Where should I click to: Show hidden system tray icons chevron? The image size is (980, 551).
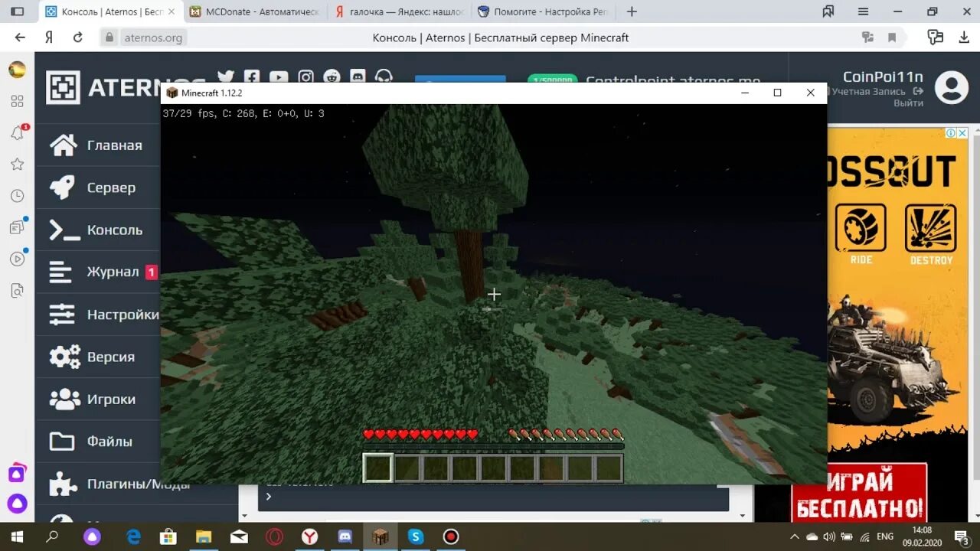(795, 536)
